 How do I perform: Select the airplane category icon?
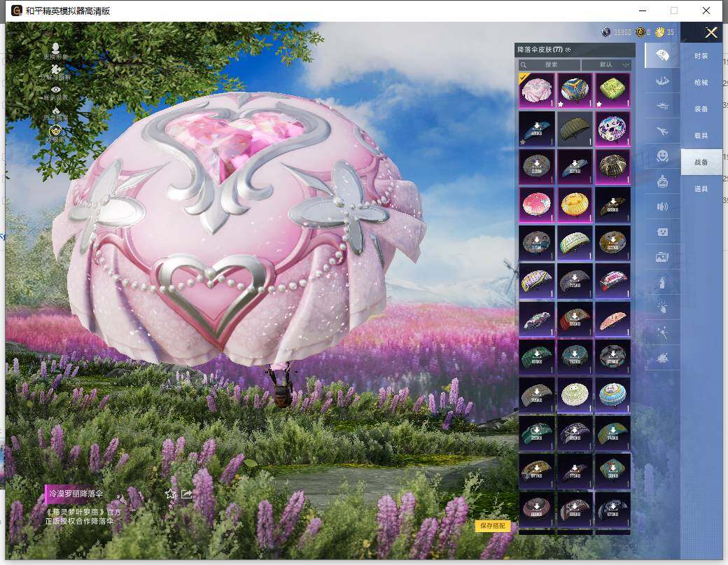(662, 132)
